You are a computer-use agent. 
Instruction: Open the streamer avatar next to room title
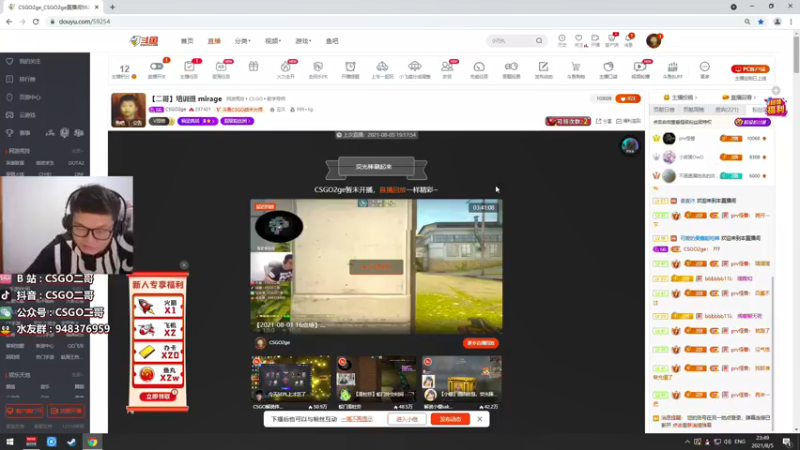click(128, 110)
